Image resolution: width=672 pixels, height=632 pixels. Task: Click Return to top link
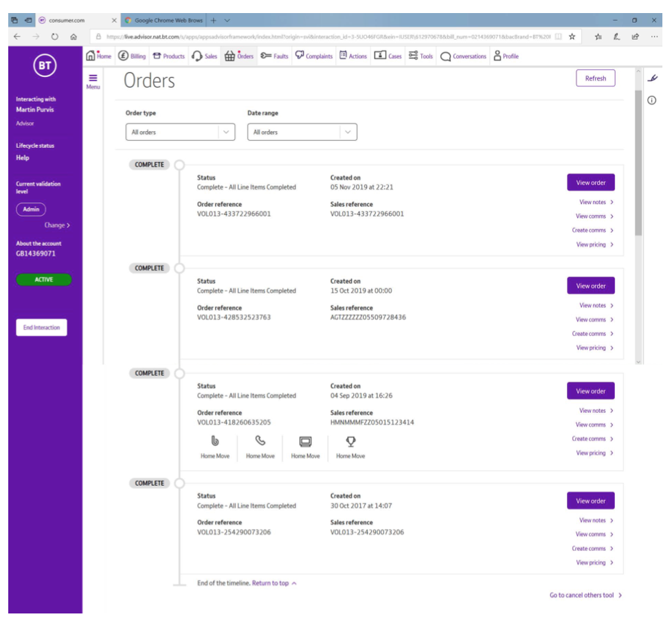pyautogui.click(x=274, y=583)
